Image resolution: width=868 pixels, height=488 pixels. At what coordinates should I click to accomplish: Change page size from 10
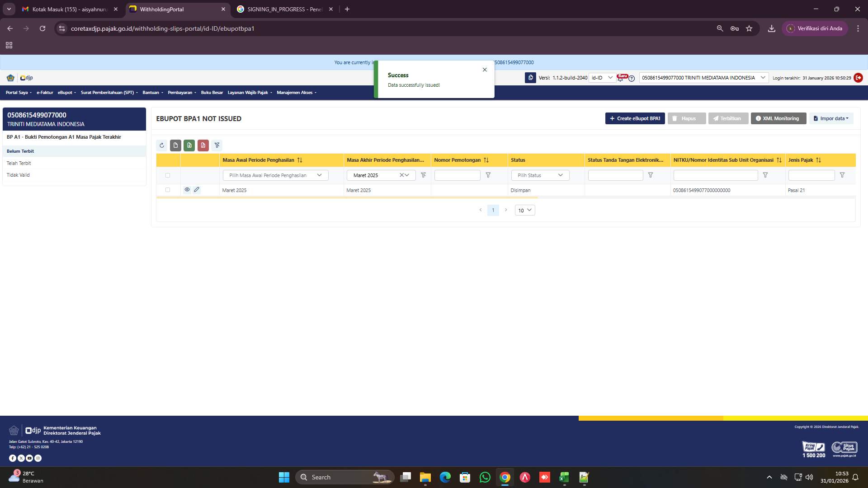tap(524, 210)
